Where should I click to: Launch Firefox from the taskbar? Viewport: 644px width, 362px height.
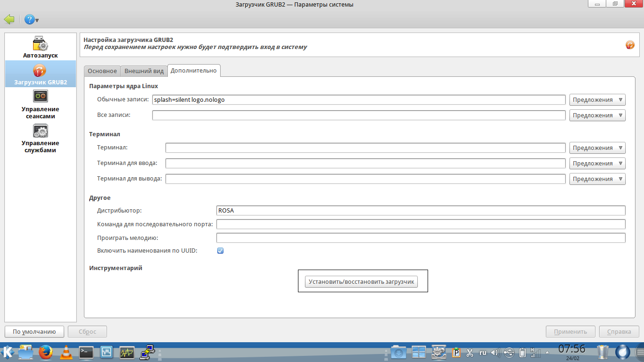pyautogui.click(x=46, y=352)
